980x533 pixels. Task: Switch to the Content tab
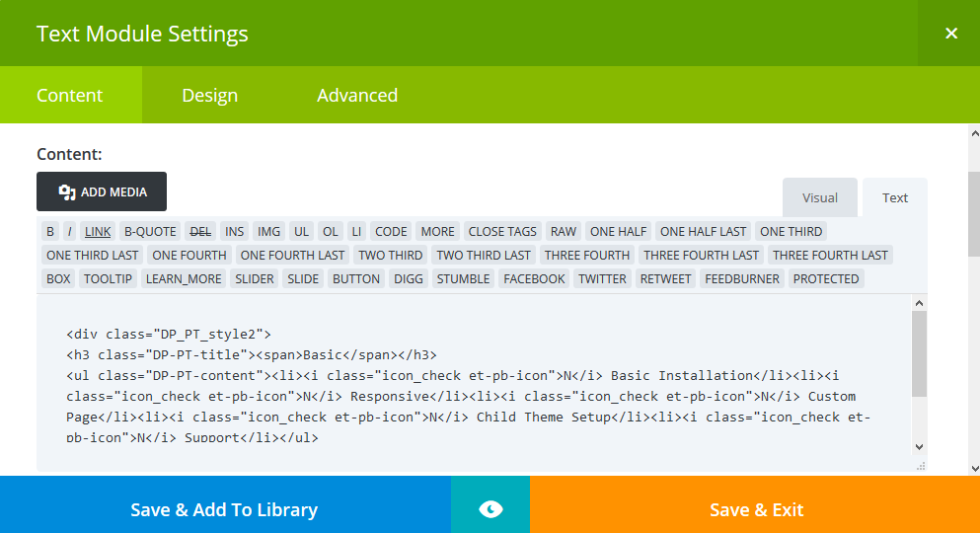coord(69,95)
